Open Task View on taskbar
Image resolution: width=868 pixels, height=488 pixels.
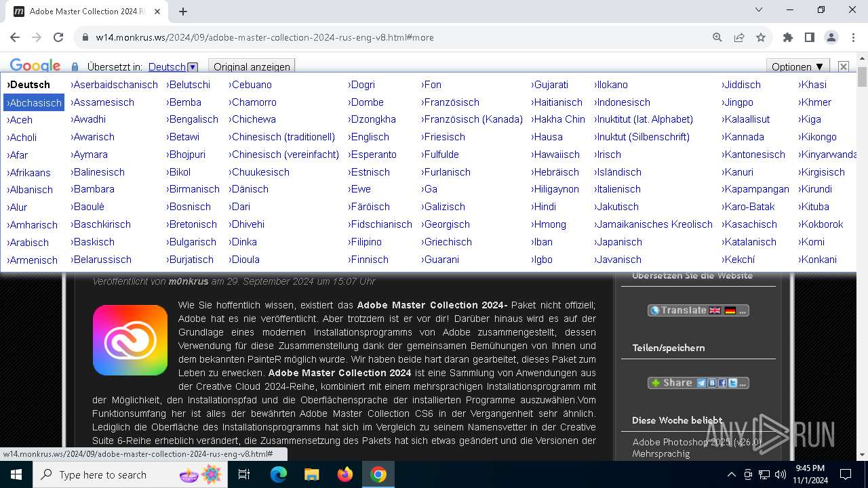[x=244, y=474]
